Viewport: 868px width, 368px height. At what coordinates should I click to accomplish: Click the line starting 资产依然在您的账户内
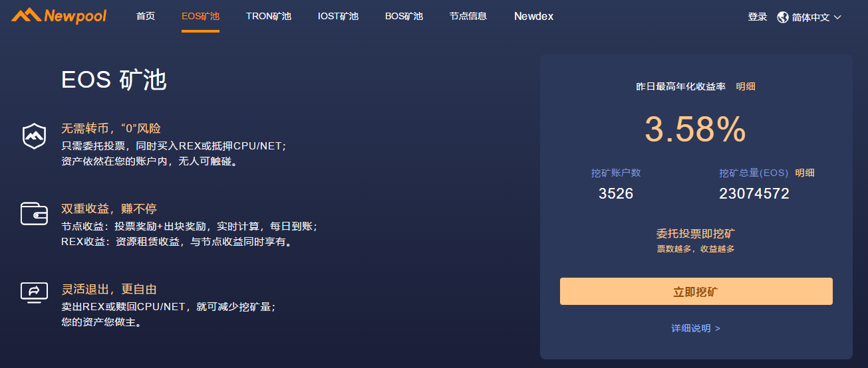[150, 161]
